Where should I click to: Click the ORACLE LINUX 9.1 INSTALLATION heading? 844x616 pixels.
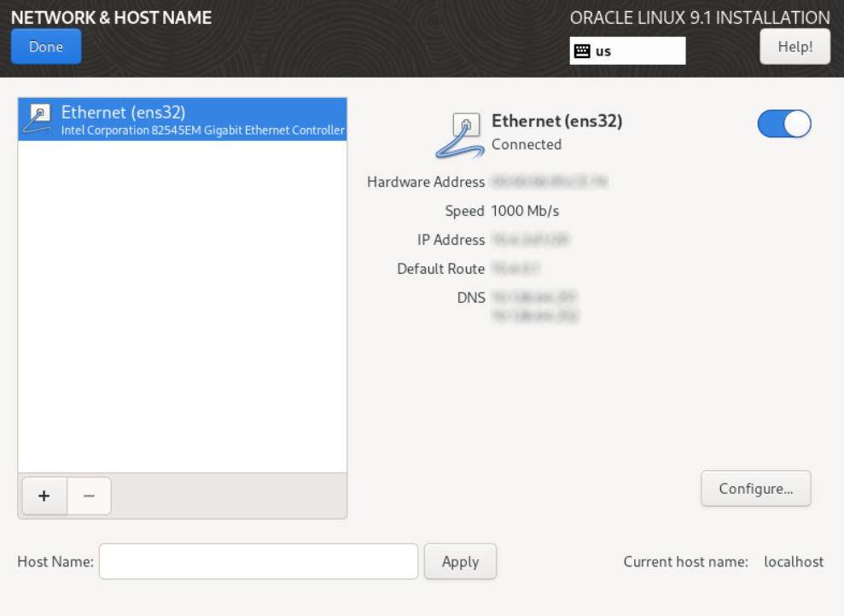(x=700, y=18)
